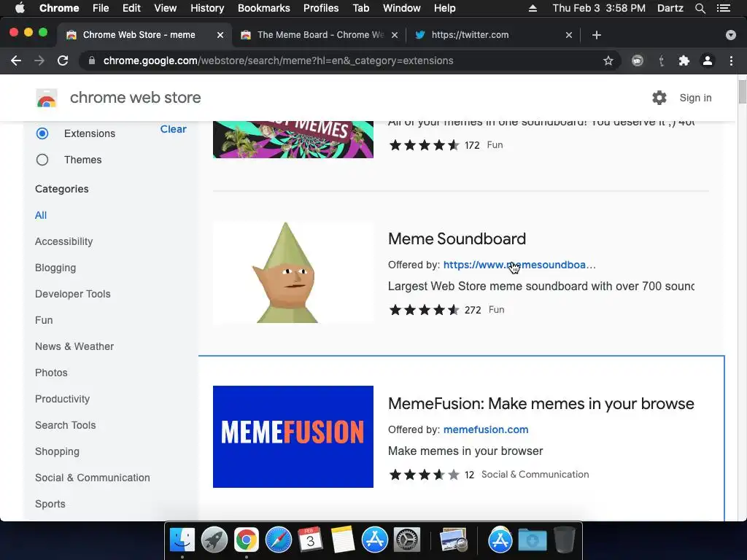Open the Chrome profile avatar menu
The image size is (747, 560).
coord(708,61)
